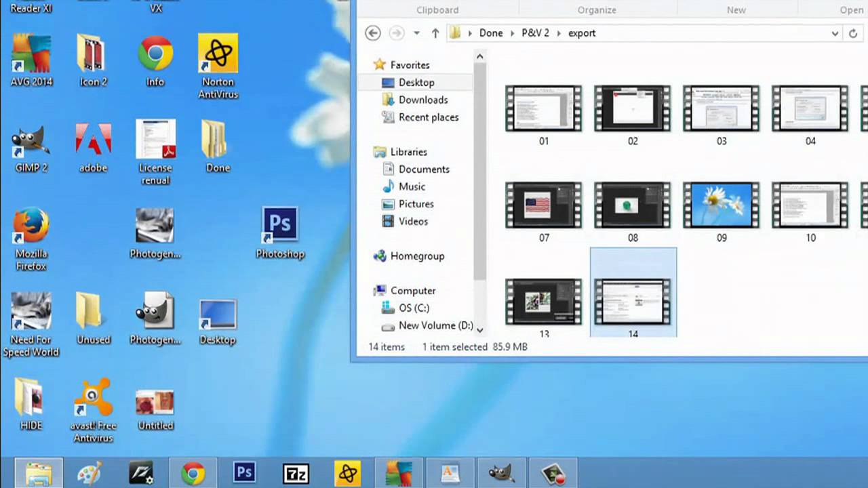The height and width of the screenshot is (488, 868).
Task: Click the 7-Zip icon in taskbar
Action: [296, 473]
